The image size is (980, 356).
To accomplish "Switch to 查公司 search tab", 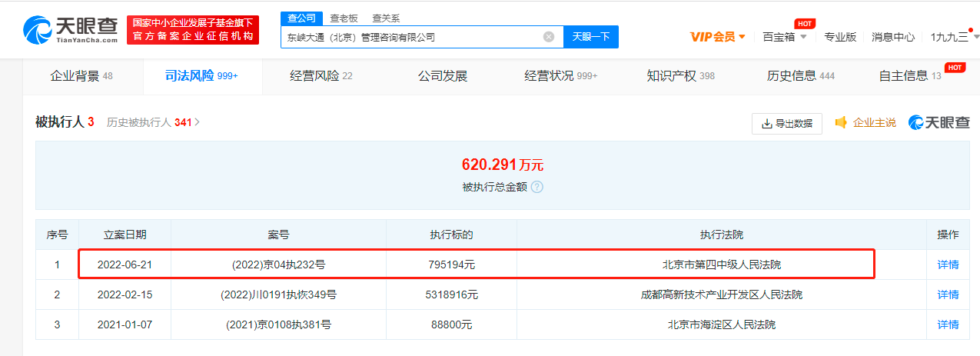I will tap(300, 18).
